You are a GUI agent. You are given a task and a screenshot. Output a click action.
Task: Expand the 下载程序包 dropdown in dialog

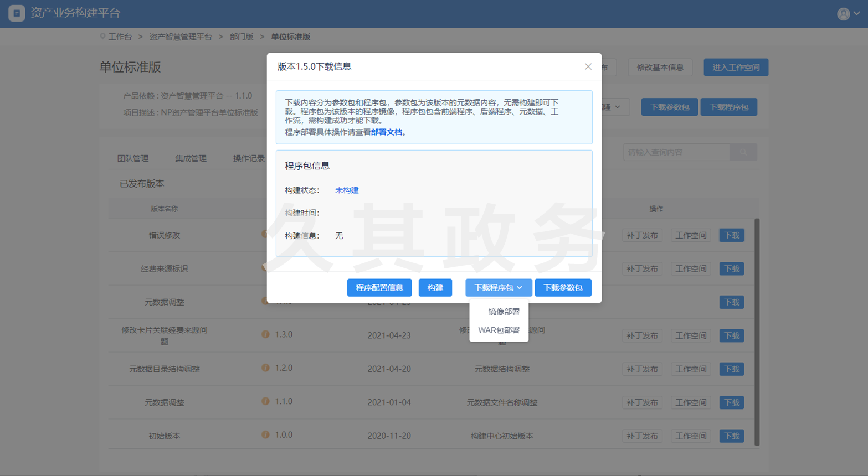tap(498, 288)
